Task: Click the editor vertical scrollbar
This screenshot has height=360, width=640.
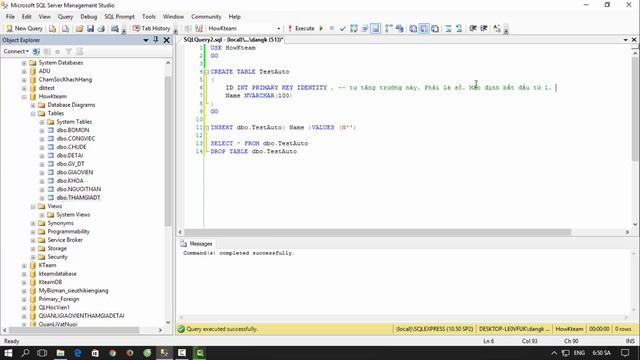Action: 635,108
